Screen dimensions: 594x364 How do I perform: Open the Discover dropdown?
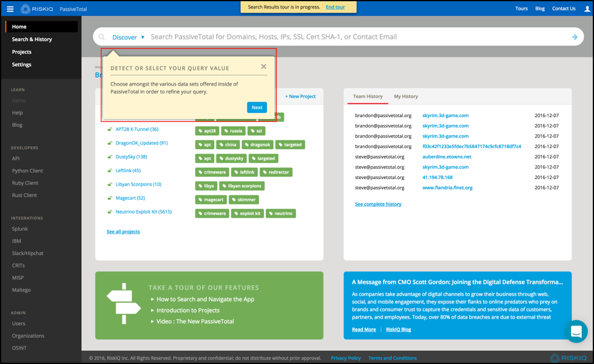point(128,37)
